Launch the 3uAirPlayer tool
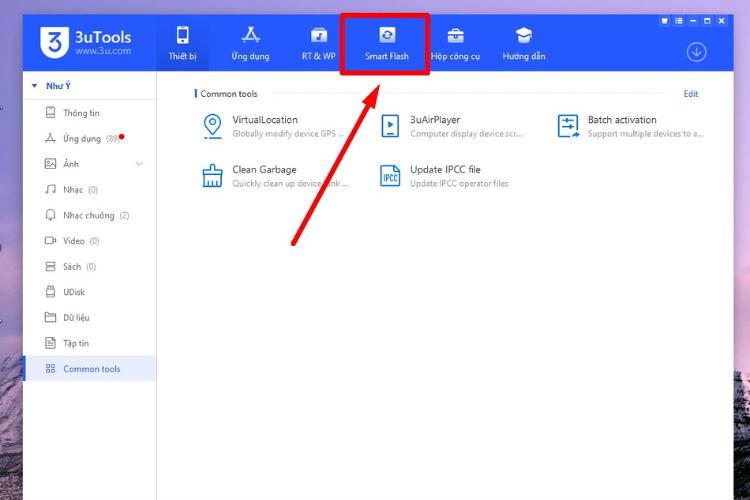The width and height of the screenshot is (750, 500). (451, 126)
